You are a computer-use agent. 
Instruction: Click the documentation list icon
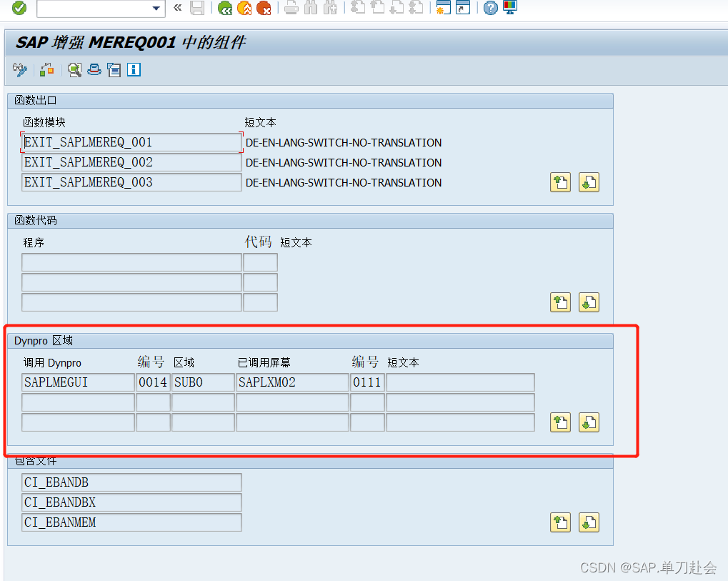(x=114, y=70)
